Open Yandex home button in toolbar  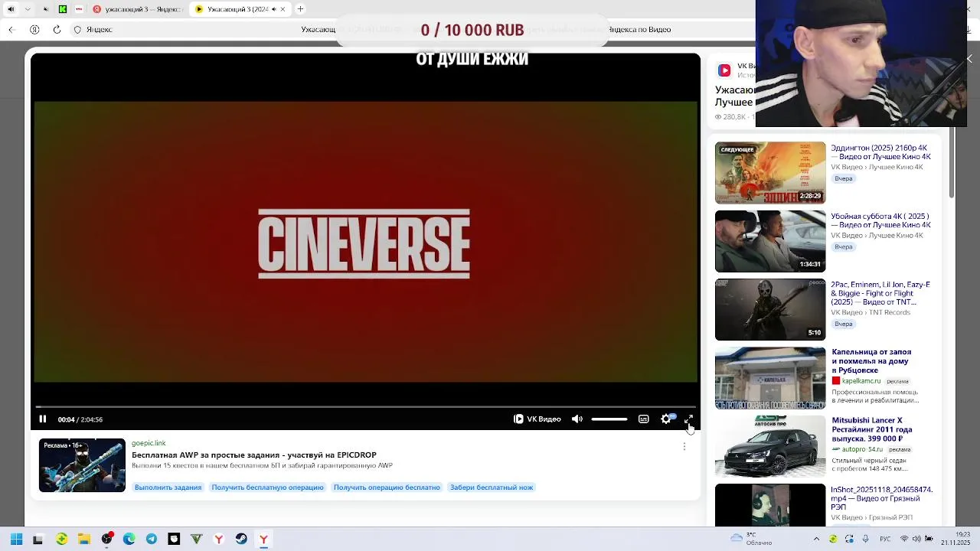click(34, 30)
